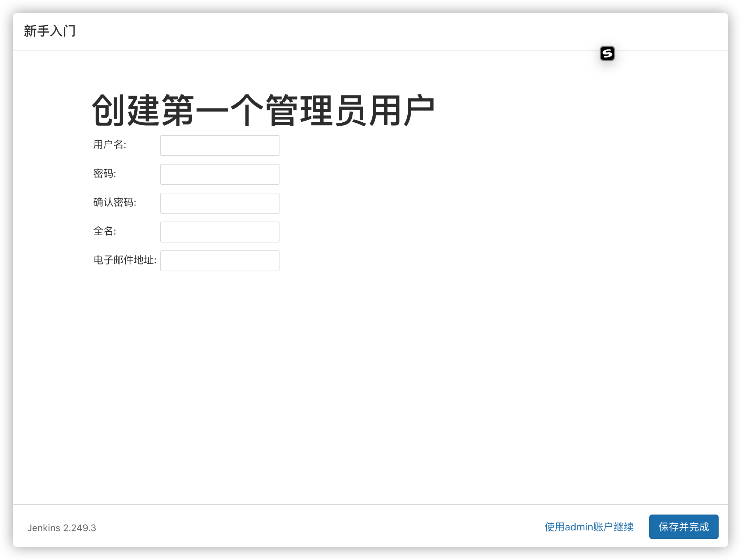
Task: Select the username text box to type
Action: tap(220, 145)
